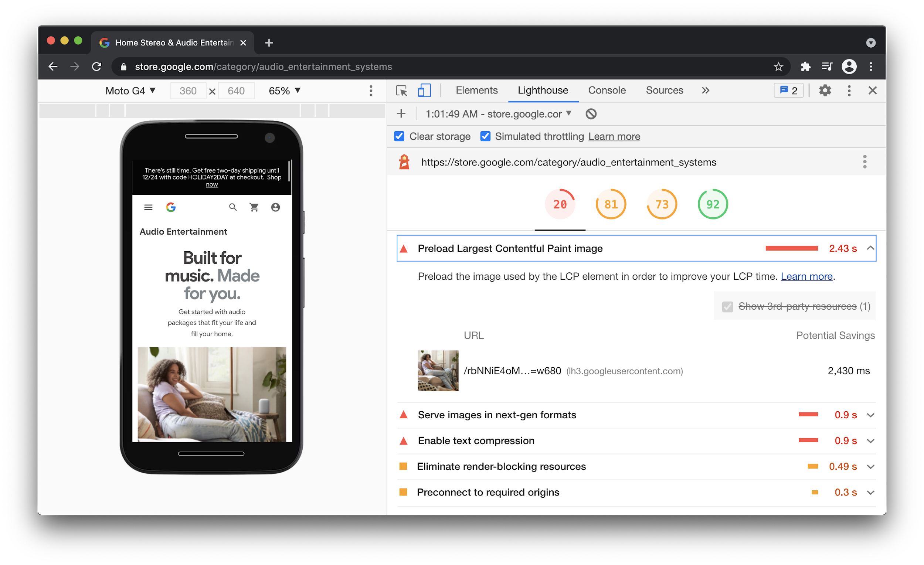Click the Learn more link for throttling
Screen dimensions: 924x565
pyautogui.click(x=614, y=137)
